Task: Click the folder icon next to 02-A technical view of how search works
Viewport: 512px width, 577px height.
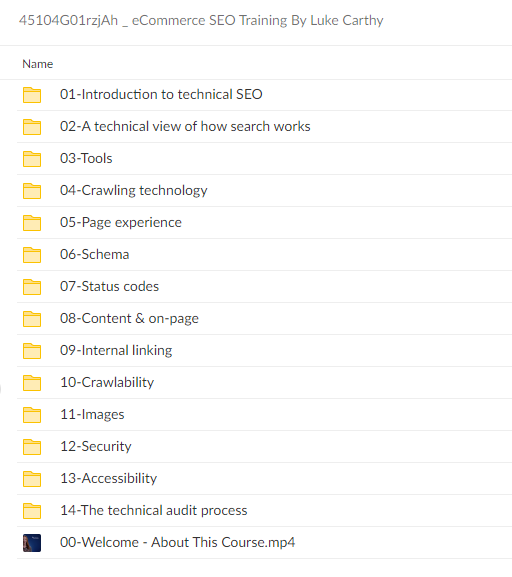Action: coord(32,127)
